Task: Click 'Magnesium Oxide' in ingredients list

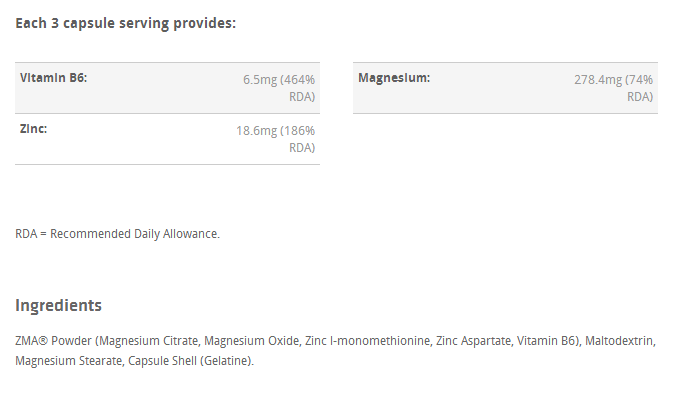Action: coord(251,341)
